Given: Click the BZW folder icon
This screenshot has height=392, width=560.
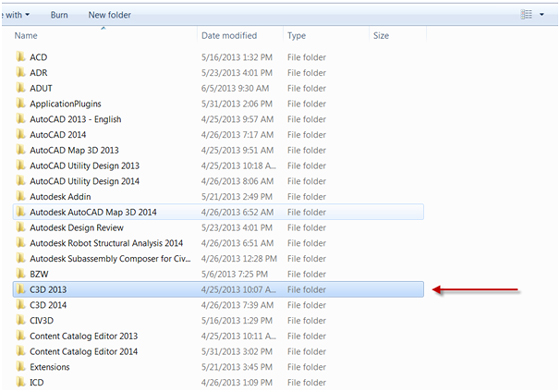Looking at the screenshot, I should [x=21, y=274].
